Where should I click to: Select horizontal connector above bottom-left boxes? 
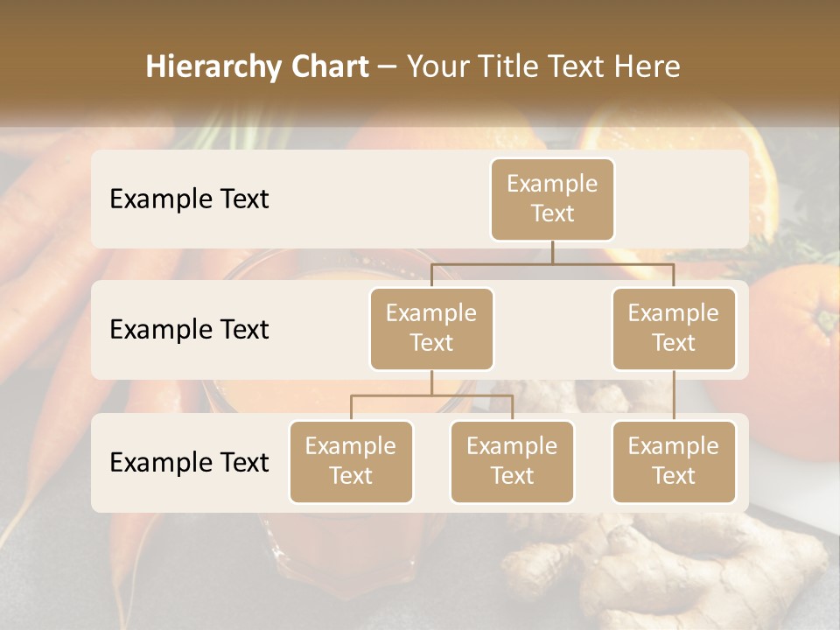(x=431, y=395)
